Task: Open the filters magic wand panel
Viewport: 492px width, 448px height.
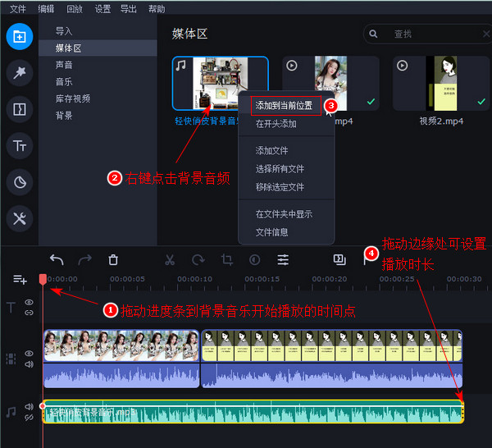Action: [x=20, y=73]
